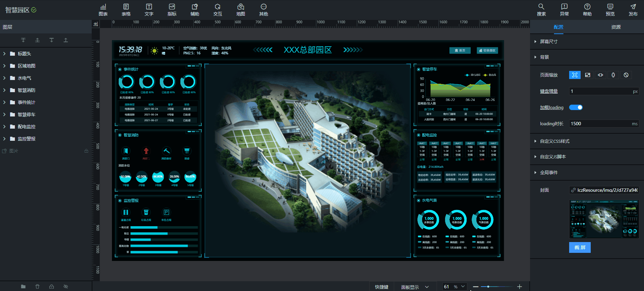
Task: Open the 图表 chart components menu
Action: coord(103,10)
